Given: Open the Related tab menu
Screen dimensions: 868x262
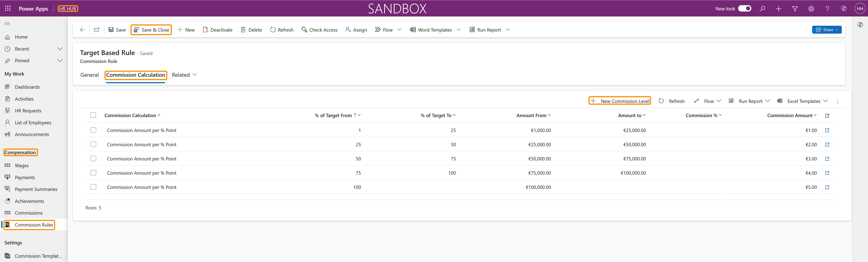Looking at the screenshot, I should pos(184,75).
